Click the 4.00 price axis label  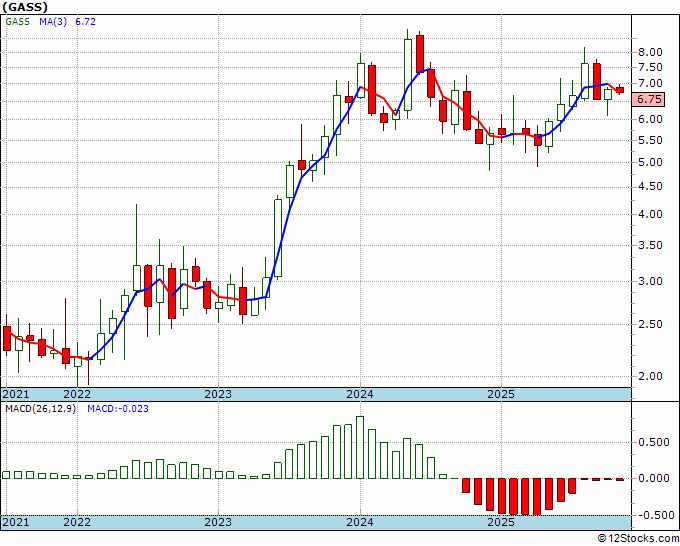tap(650, 214)
